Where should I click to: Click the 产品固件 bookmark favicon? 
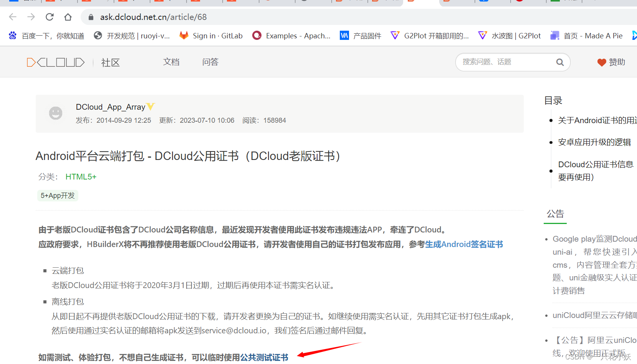coord(344,36)
